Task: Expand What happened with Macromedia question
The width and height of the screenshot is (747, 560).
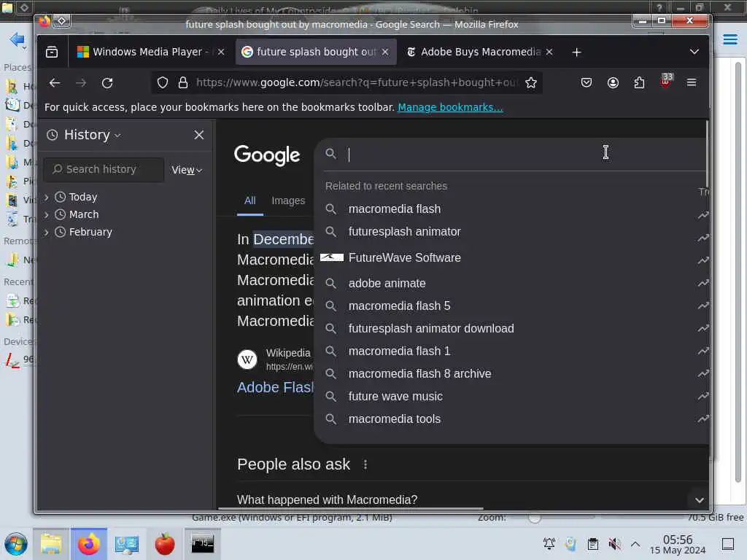Action: [700, 500]
